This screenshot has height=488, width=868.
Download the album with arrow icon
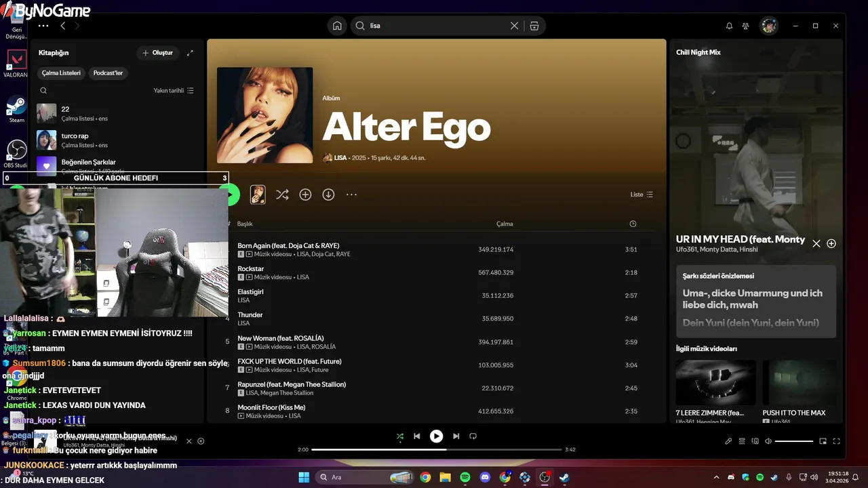point(328,195)
